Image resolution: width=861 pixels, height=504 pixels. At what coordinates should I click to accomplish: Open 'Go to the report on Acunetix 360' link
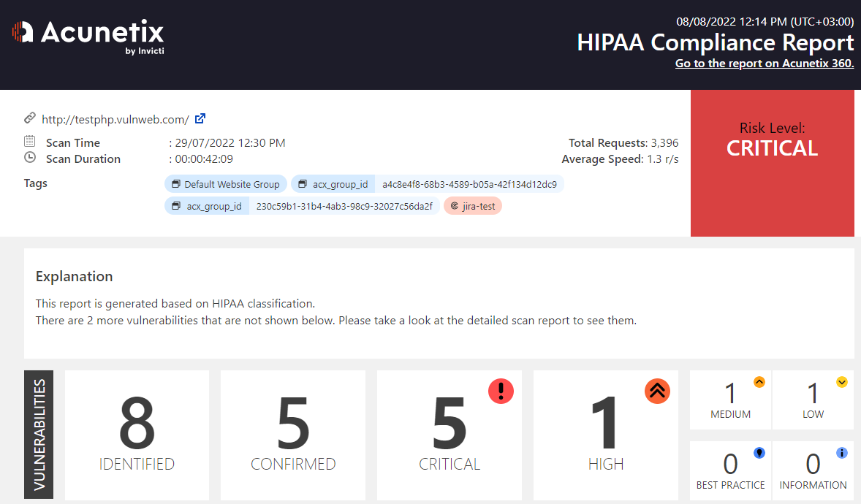(x=765, y=64)
